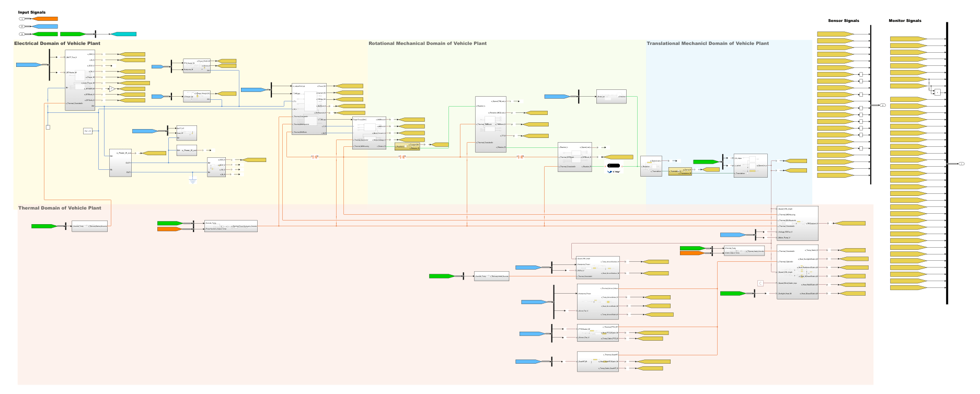Screen dimensions: 980x394
Task: Click the orange tag next to input port 1
Action: tap(45, 19)
